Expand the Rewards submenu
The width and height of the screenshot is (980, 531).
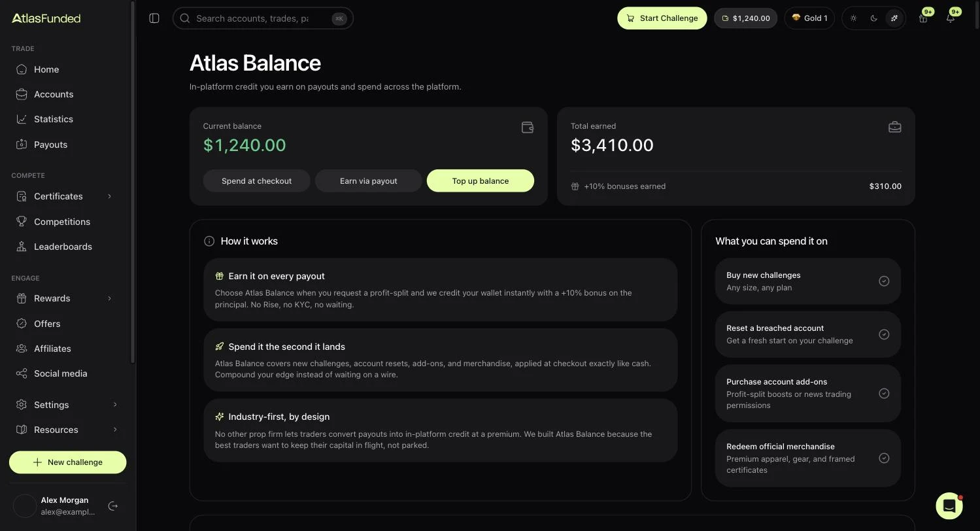coord(109,298)
